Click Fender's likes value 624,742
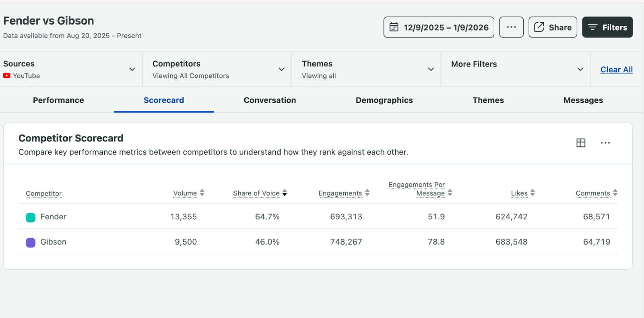 click(511, 216)
